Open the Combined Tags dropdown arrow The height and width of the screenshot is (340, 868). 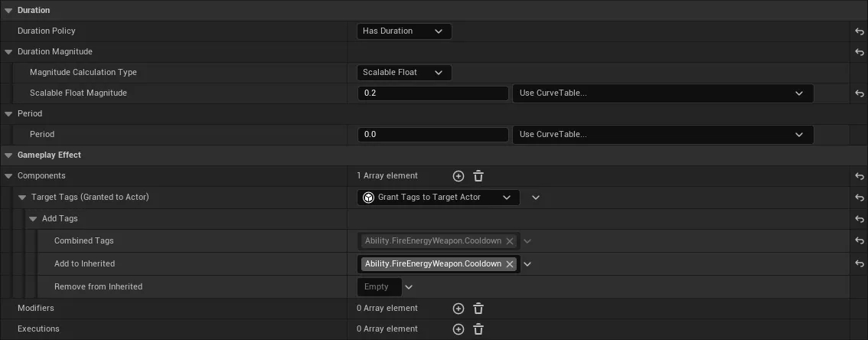(x=527, y=241)
